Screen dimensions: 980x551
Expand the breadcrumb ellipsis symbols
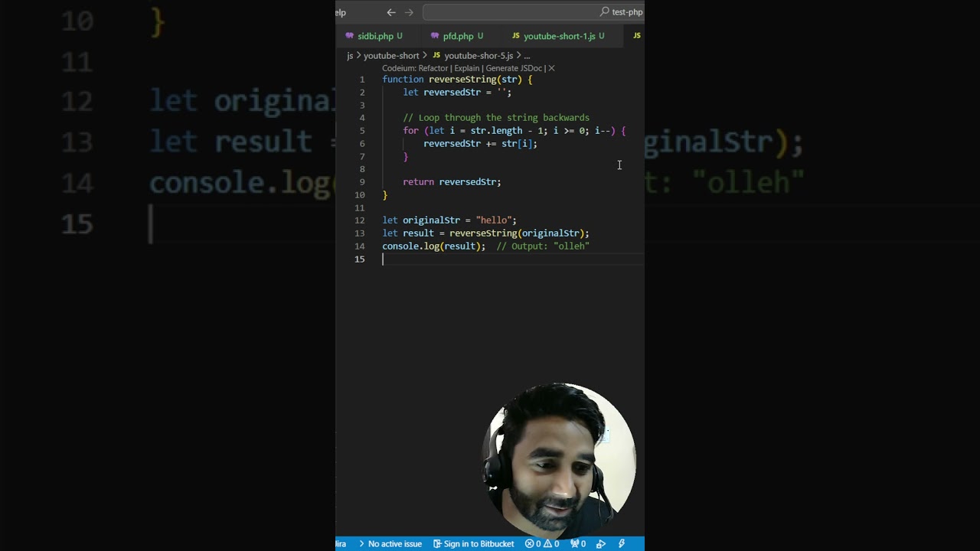point(527,56)
